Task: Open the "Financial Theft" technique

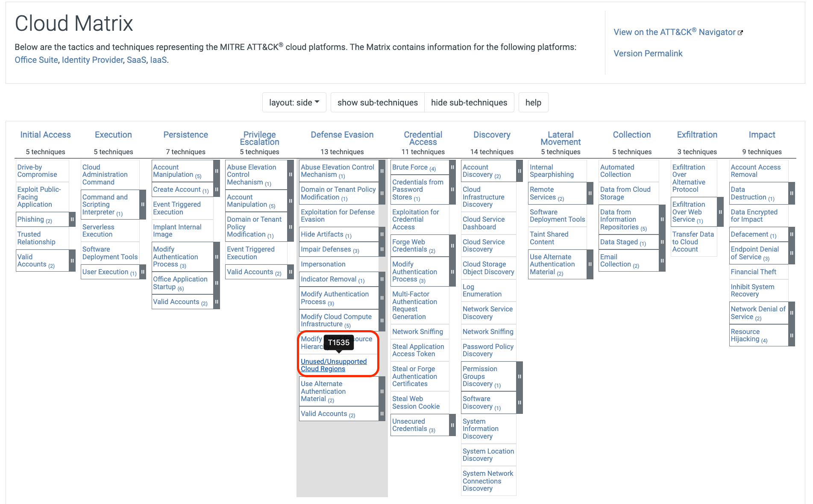Action: [x=754, y=272]
